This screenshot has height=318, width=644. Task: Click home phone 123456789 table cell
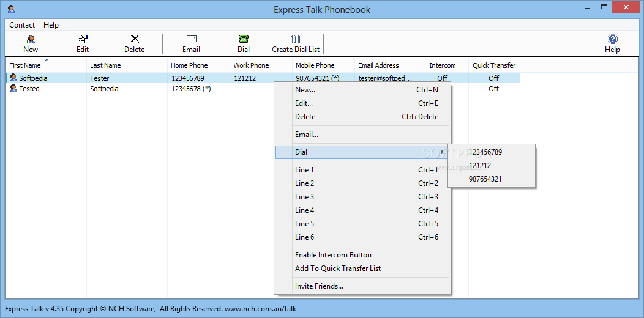pos(188,78)
